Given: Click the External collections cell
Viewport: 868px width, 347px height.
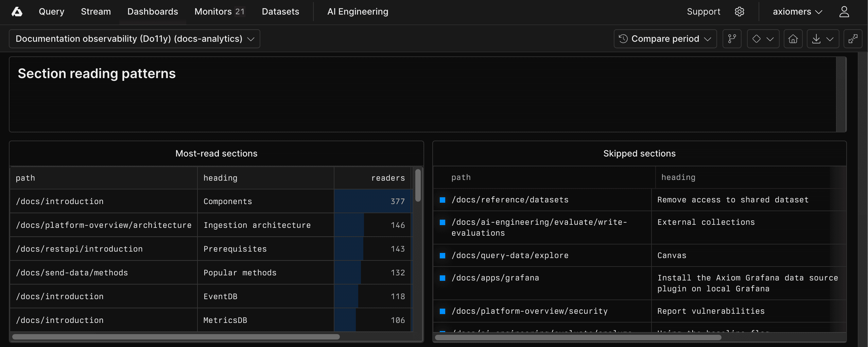Looking at the screenshot, I should pyautogui.click(x=749, y=227).
